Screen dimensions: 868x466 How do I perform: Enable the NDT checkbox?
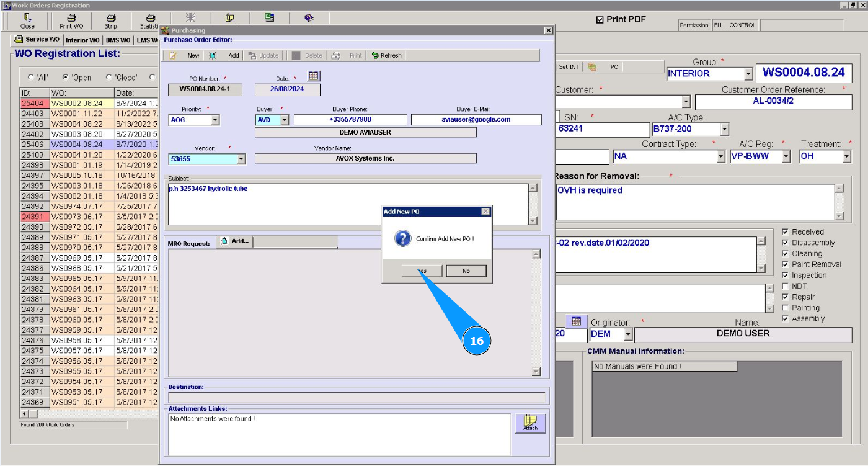pos(786,286)
